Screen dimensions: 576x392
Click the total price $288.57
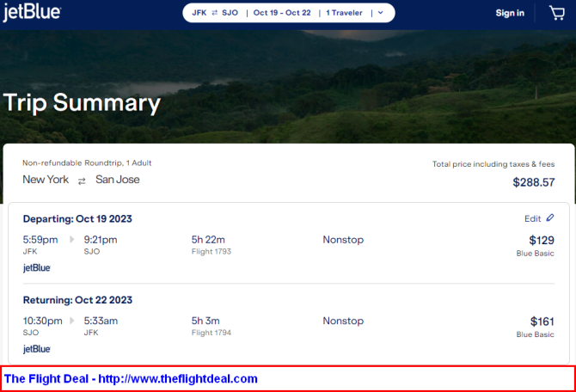pyautogui.click(x=534, y=182)
